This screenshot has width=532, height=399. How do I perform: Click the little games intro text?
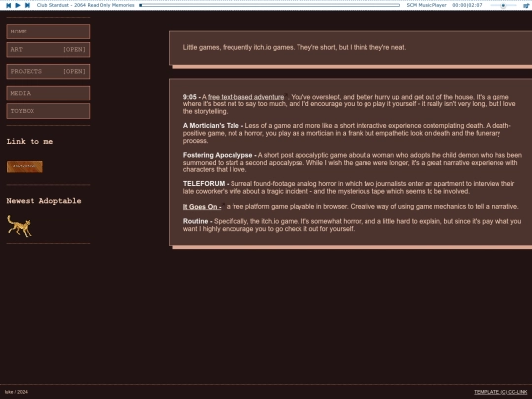(x=295, y=48)
